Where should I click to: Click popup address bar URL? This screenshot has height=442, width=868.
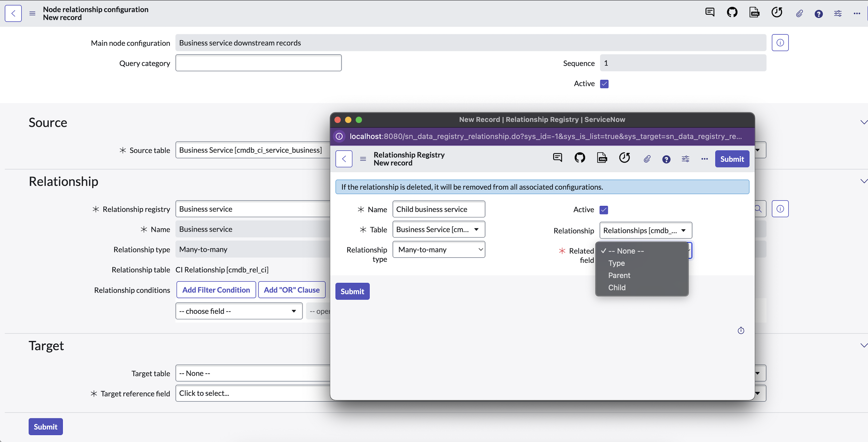(546, 137)
